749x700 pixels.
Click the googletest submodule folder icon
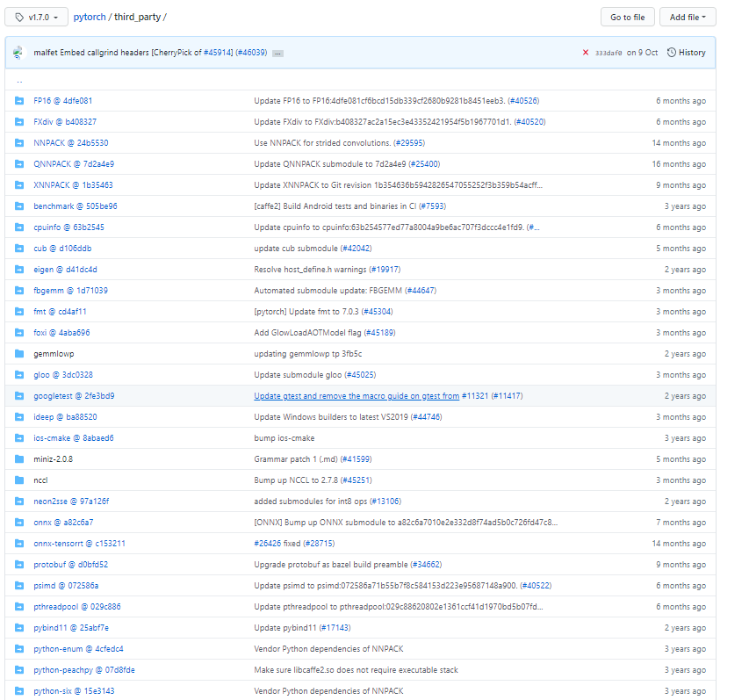coord(19,395)
